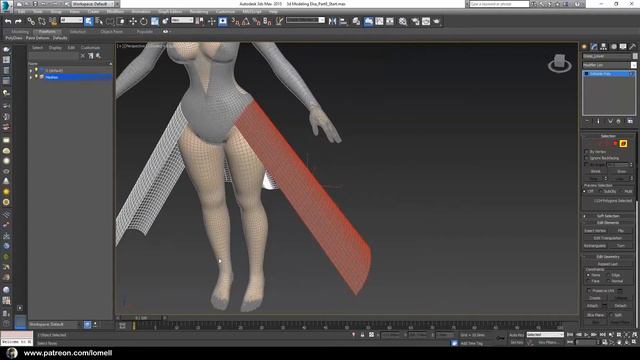Image resolution: width=640 pixels, height=360 pixels.
Task: Select the Off preview selection radio
Action: coord(585,191)
